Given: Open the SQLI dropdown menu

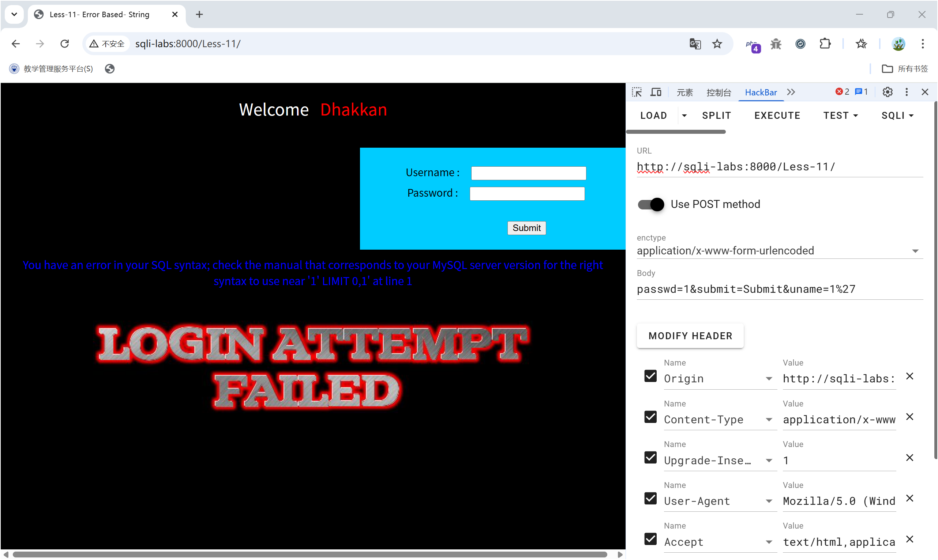Looking at the screenshot, I should (x=897, y=116).
